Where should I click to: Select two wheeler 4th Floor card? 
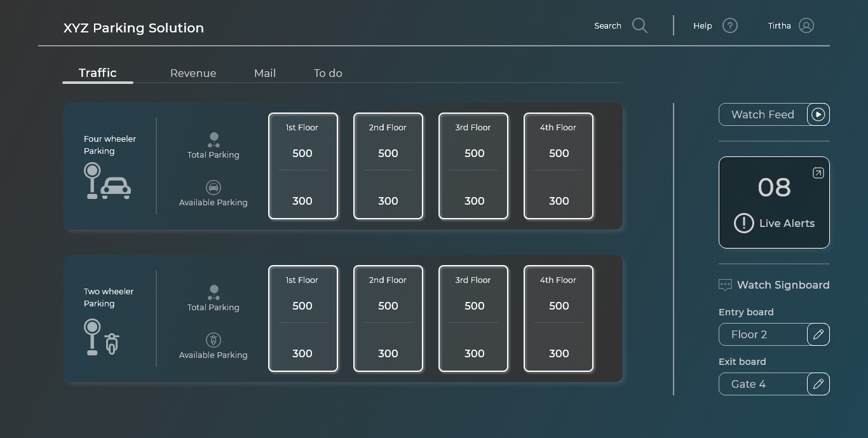pos(559,318)
